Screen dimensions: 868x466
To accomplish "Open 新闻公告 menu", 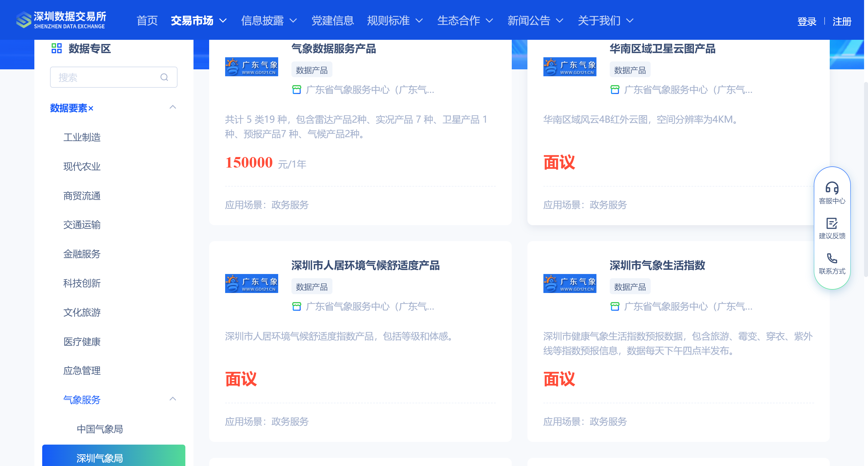I will point(529,21).
